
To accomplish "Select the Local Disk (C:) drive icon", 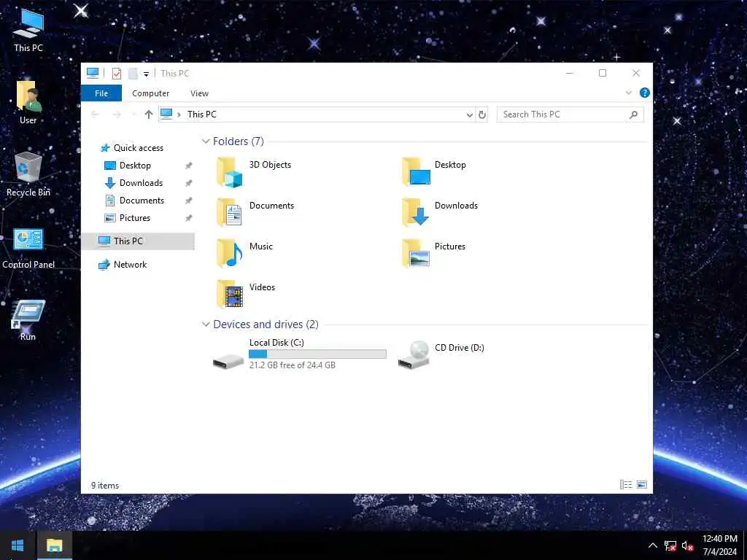I will click(x=228, y=360).
